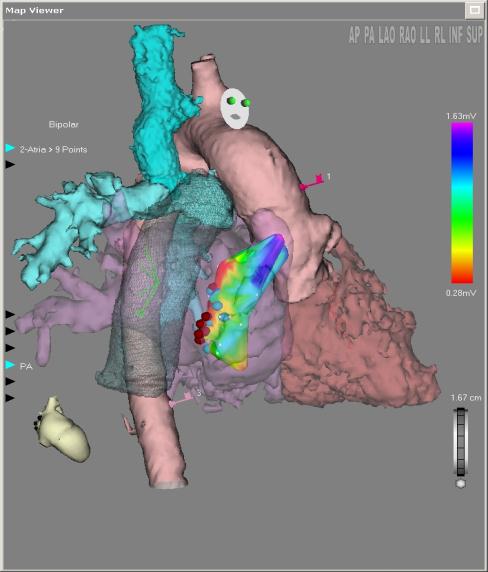
Task: Toggle cyan triangle beside the PA label
Action: [10, 364]
